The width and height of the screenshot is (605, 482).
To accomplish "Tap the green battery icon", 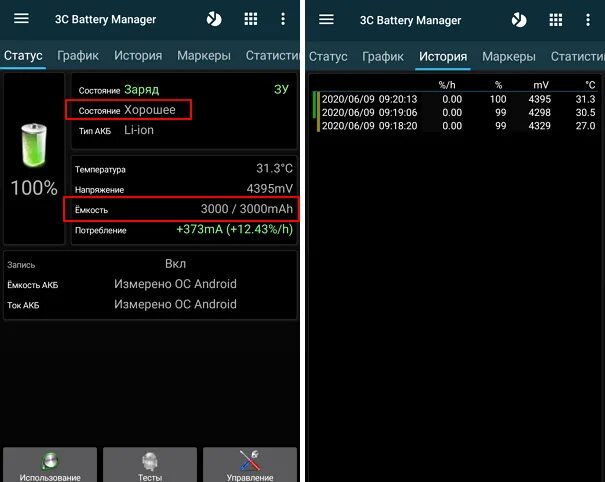I will click(34, 145).
